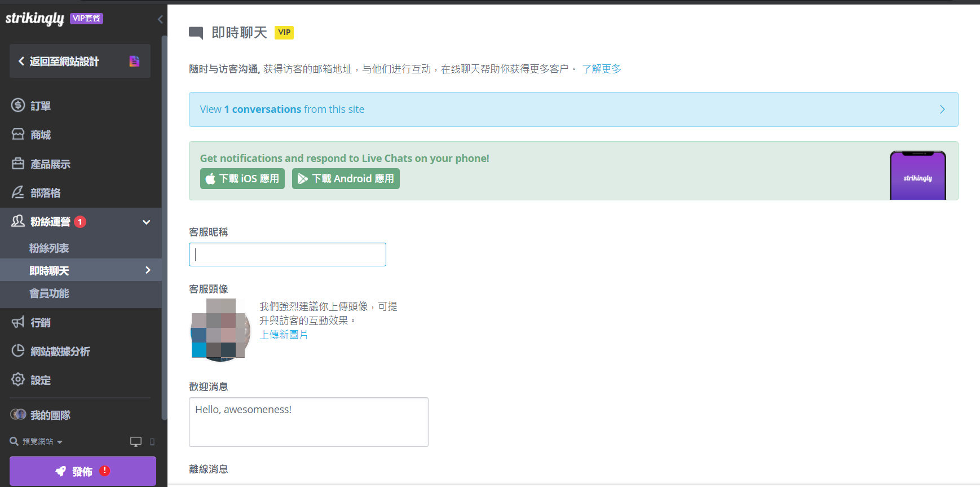Click the VIP套餐 badge beside the logo
Viewport: 980px width, 487px height.
(86, 18)
